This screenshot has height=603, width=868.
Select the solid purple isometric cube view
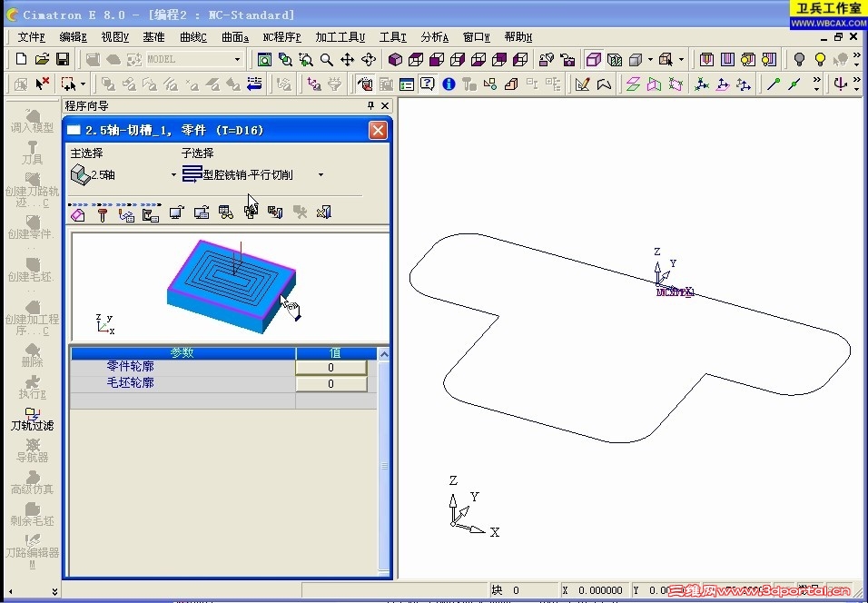click(x=395, y=59)
